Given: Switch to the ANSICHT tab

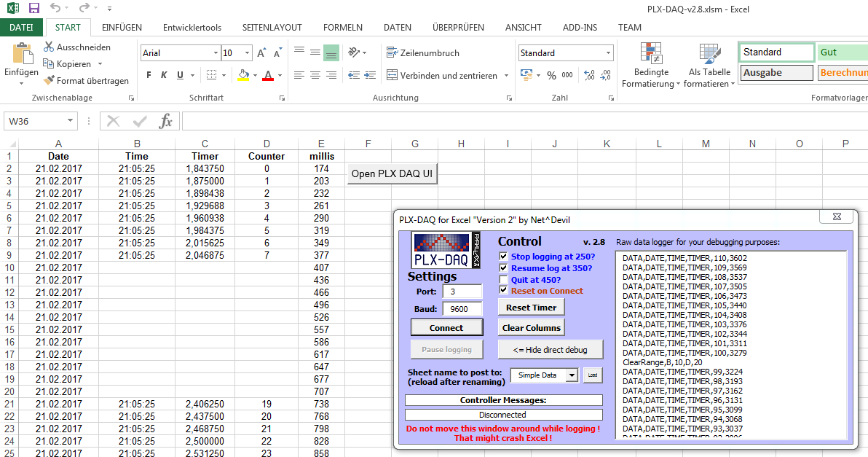Looking at the screenshot, I should click(x=523, y=27).
